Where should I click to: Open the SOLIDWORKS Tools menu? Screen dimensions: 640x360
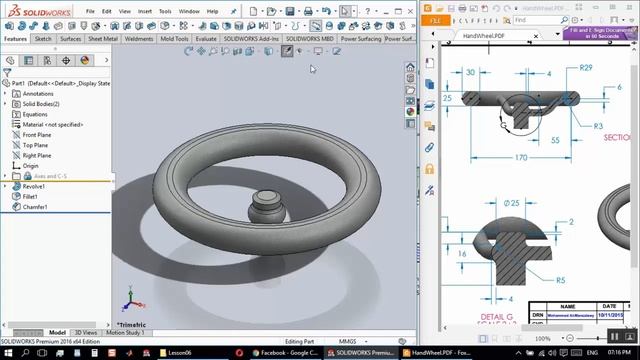165,11
